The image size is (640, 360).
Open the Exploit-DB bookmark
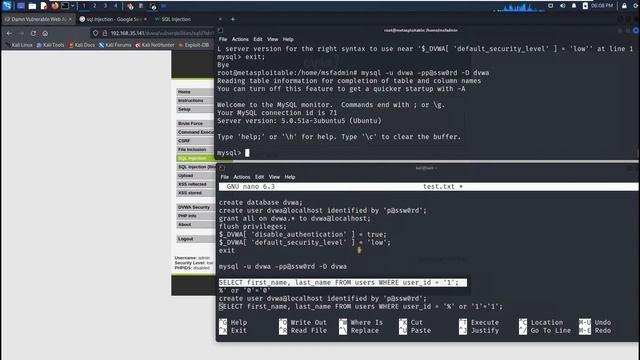point(194,45)
